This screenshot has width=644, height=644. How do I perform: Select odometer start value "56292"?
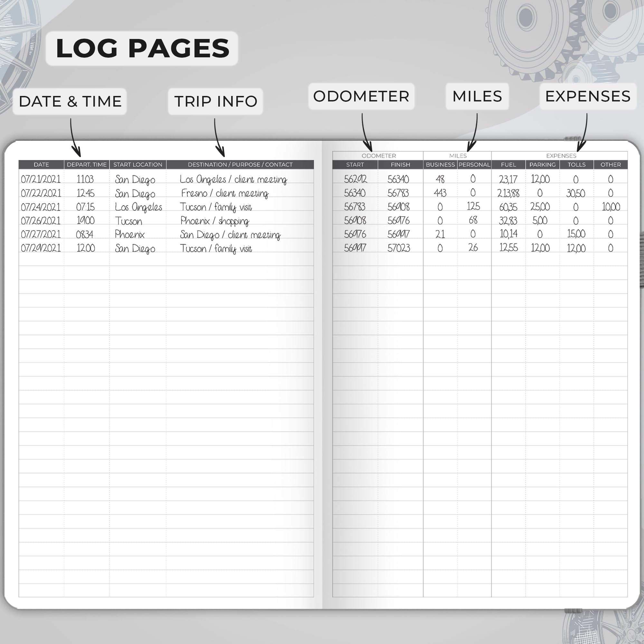point(355,179)
